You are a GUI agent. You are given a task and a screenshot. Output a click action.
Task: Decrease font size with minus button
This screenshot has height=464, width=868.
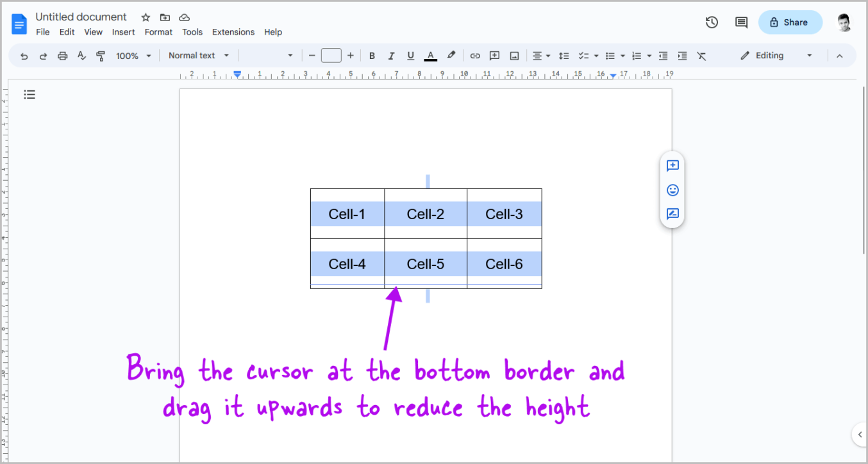click(312, 56)
